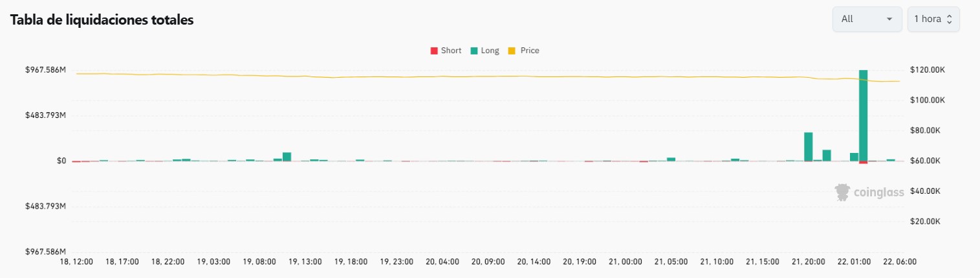Viewport: 980px width, 278px height.
Task: Click the coinglass watermark text
Action: (x=875, y=192)
